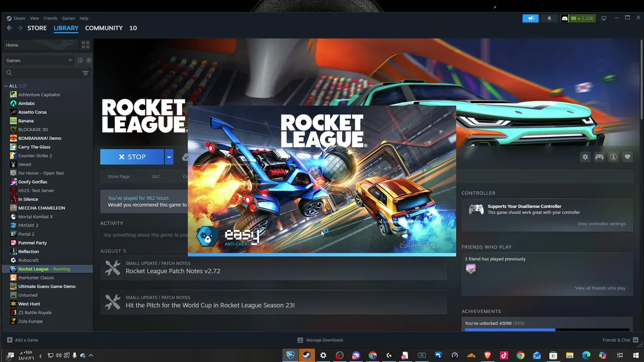644x362 pixels.
Task: Open the Help menu
Action: point(84,18)
